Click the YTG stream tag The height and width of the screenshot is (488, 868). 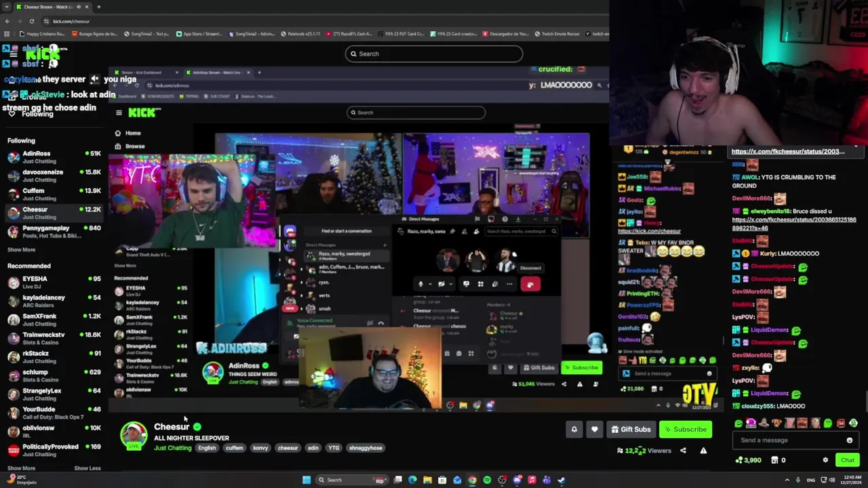334,448
